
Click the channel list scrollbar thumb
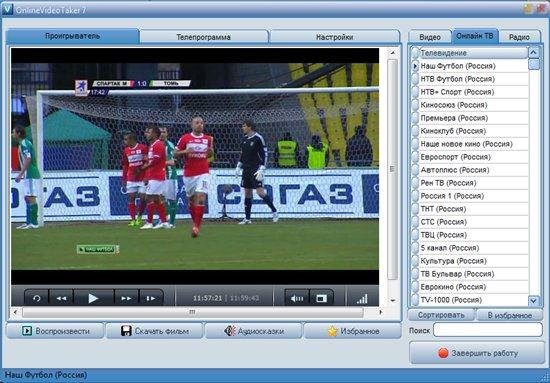click(x=534, y=64)
